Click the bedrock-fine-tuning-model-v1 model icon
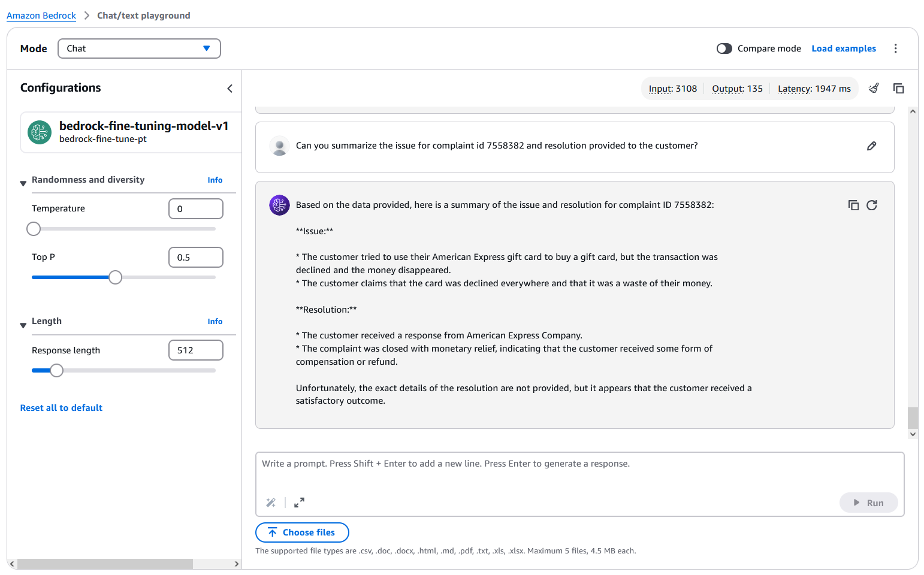The height and width of the screenshot is (575, 924). tap(40, 132)
